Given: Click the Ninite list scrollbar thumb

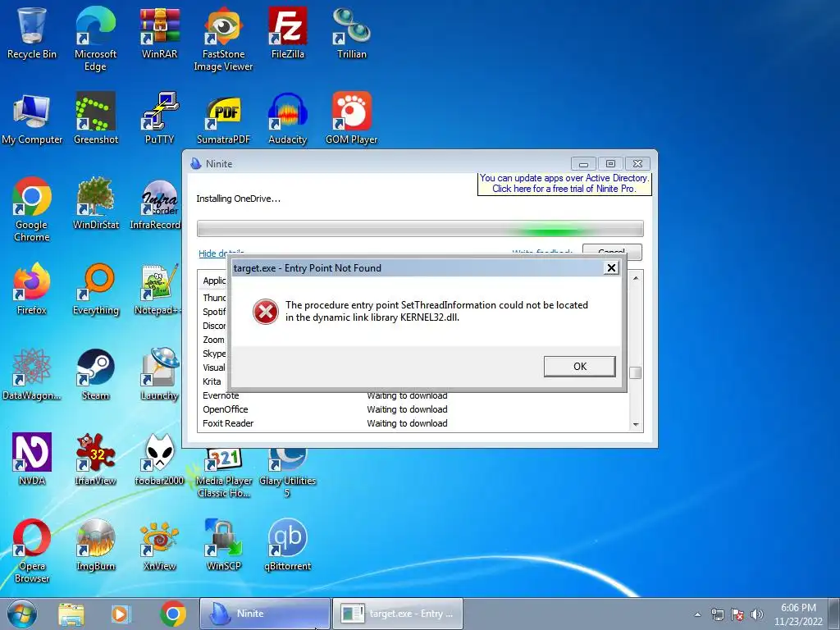Looking at the screenshot, I should (636, 373).
